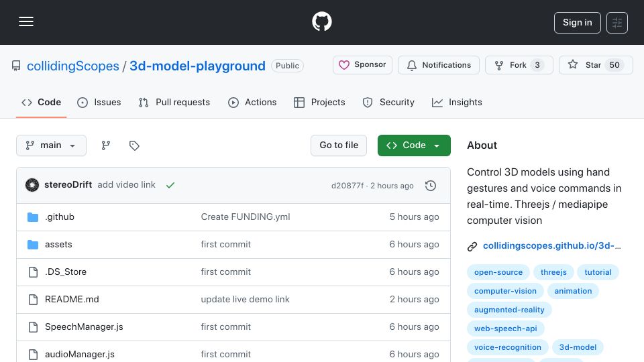Select the threejs topic tag
This screenshot has width=644, height=362.
coord(553,272)
